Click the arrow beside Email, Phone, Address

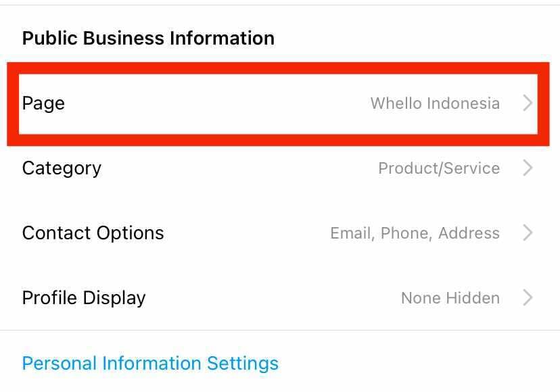528,233
